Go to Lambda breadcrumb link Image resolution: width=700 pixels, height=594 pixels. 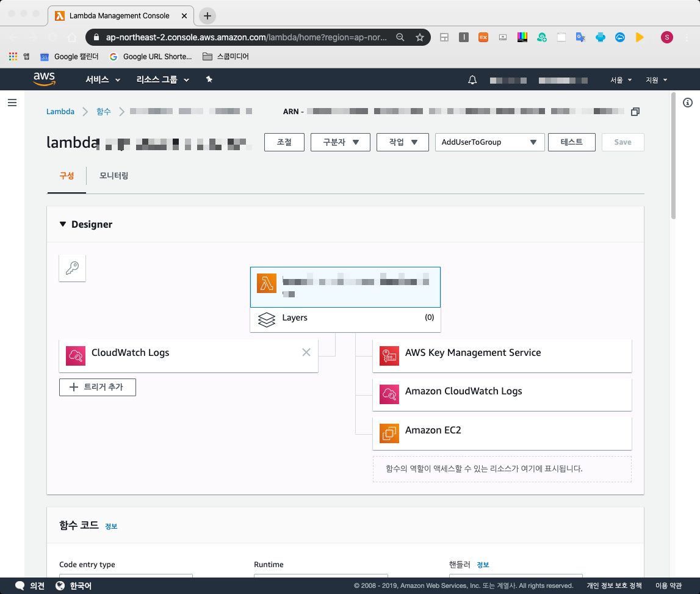point(60,112)
